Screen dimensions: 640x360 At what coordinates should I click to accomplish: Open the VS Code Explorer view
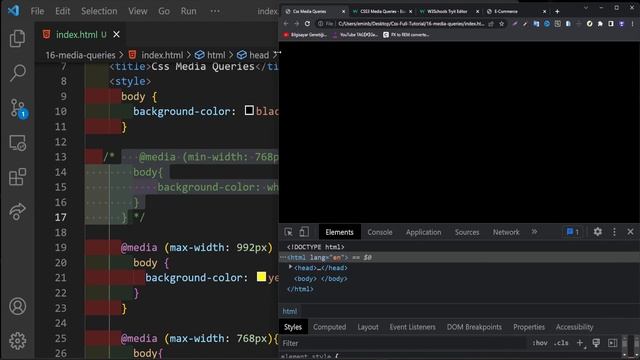coord(18,38)
